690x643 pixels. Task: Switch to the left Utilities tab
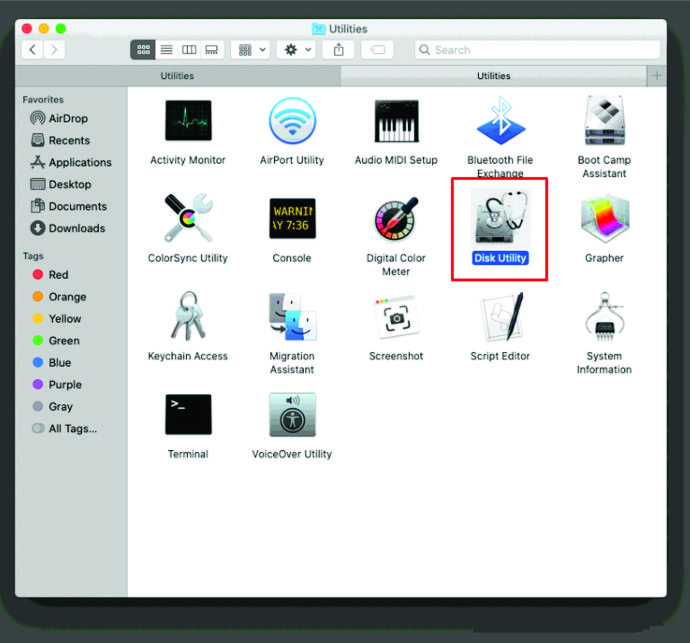pos(177,76)
